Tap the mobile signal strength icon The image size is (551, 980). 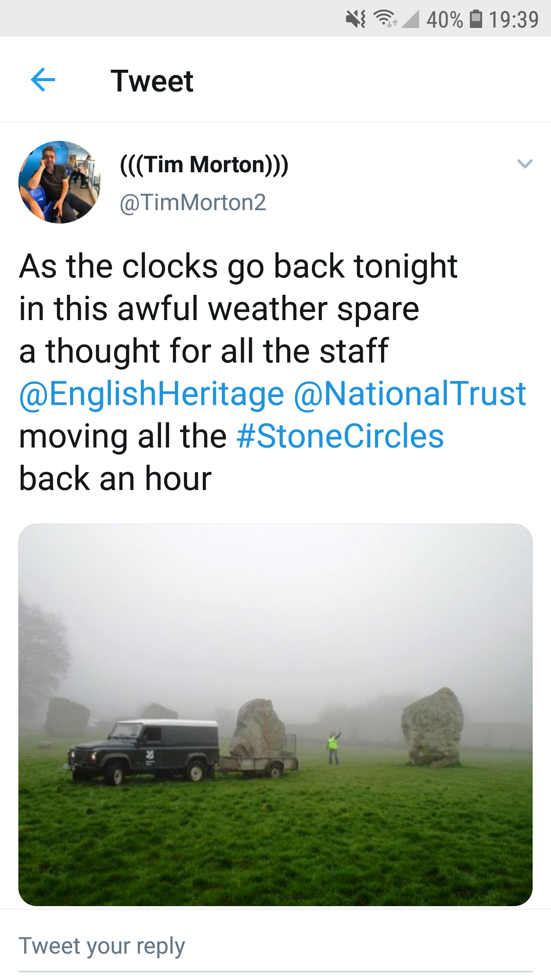pos(409,19)
